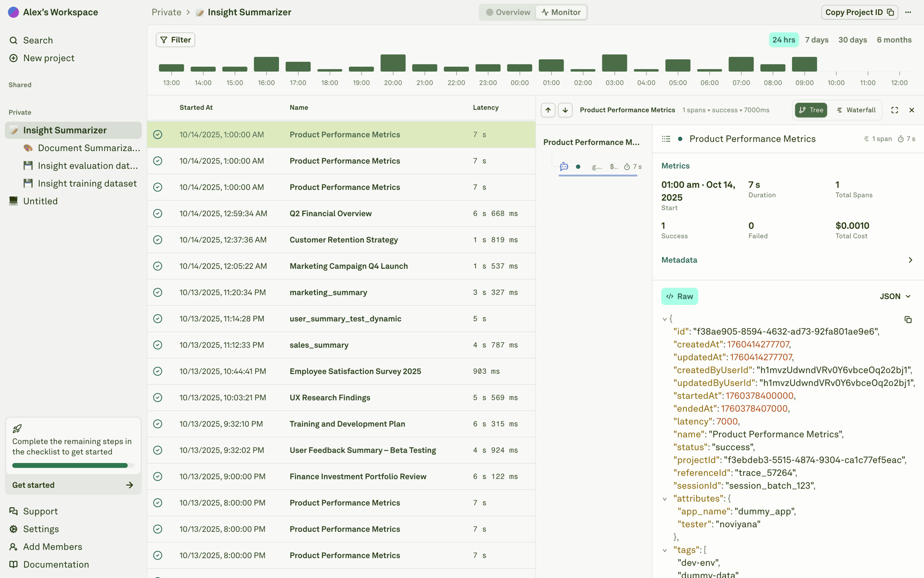924x578 pixels.
Task: Select the 7 days time range
Action: [817, 40]
